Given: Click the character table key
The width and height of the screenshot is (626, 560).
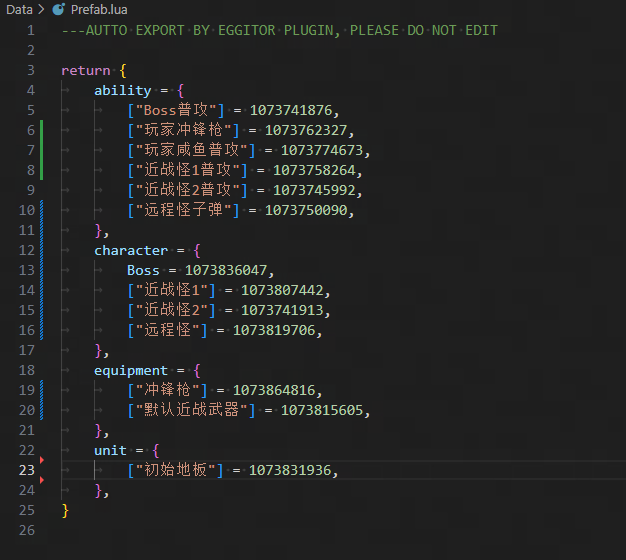Looking at the screenshot, I should tap(131, 251).
